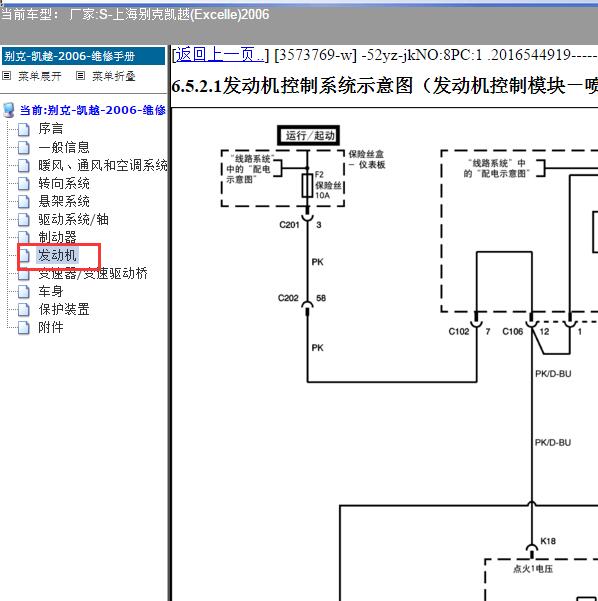This screenshot has width=598, height=601.
Task: Open the 保护装置 section
Action: [64, 309]
